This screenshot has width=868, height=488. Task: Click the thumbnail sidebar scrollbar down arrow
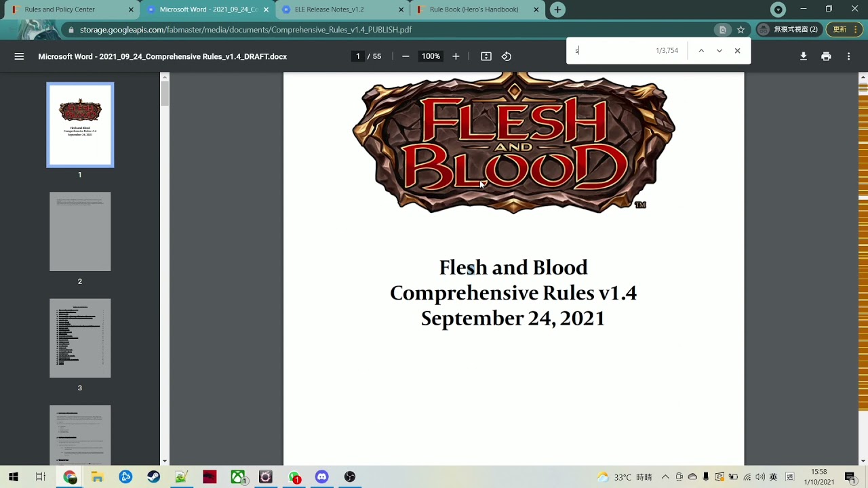[164, 461]
